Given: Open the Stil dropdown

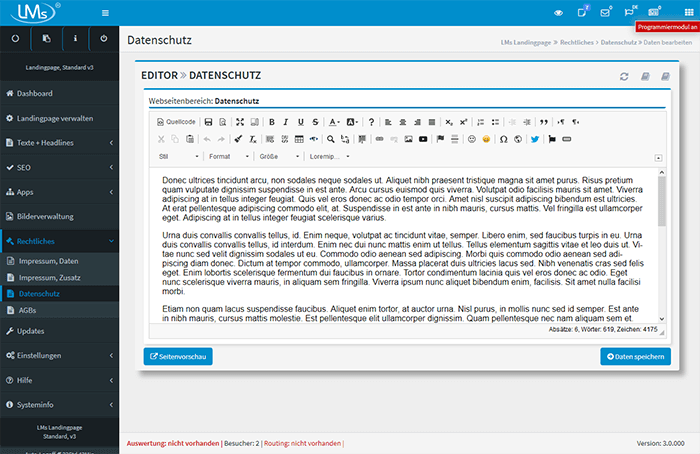Looking at the screenshot, I should click(x=178, y=157).
